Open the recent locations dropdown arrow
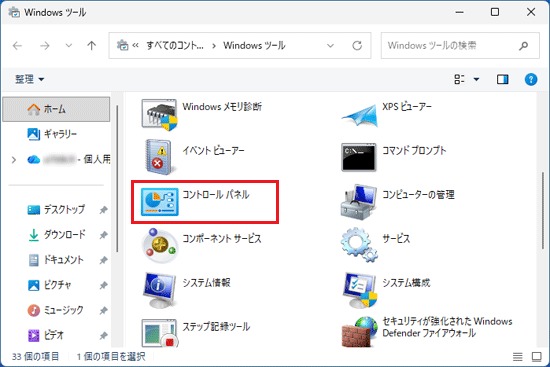Viewport: 550px width, 367px height. click(x=69, y=46)
